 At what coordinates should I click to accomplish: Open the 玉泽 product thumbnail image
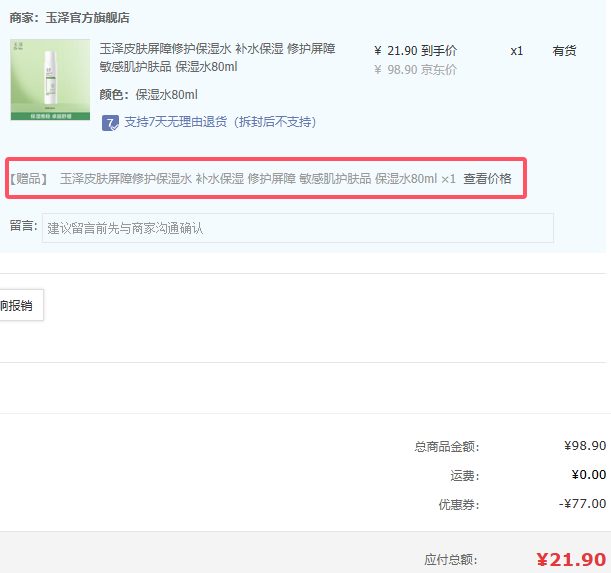(50, 80)
